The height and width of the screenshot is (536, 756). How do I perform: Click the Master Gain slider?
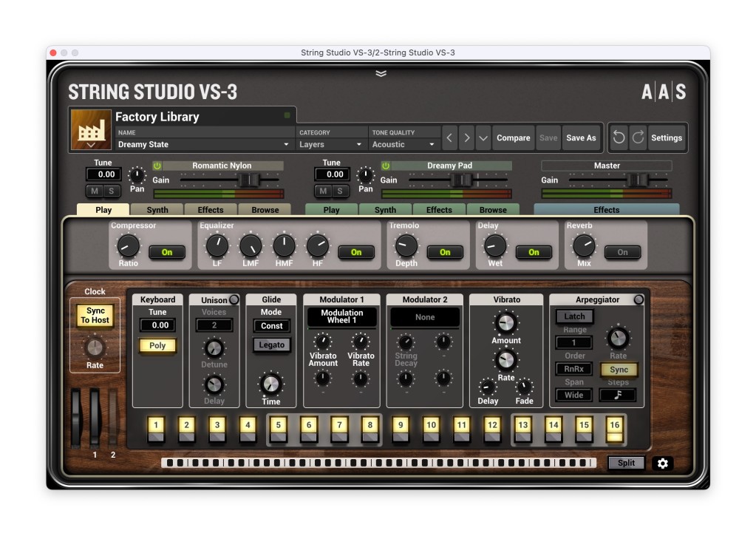619,180
